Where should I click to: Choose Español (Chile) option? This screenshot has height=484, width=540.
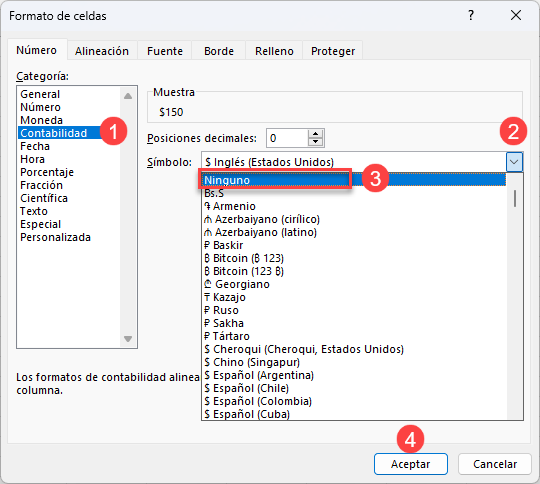click(x=354, y=388)
